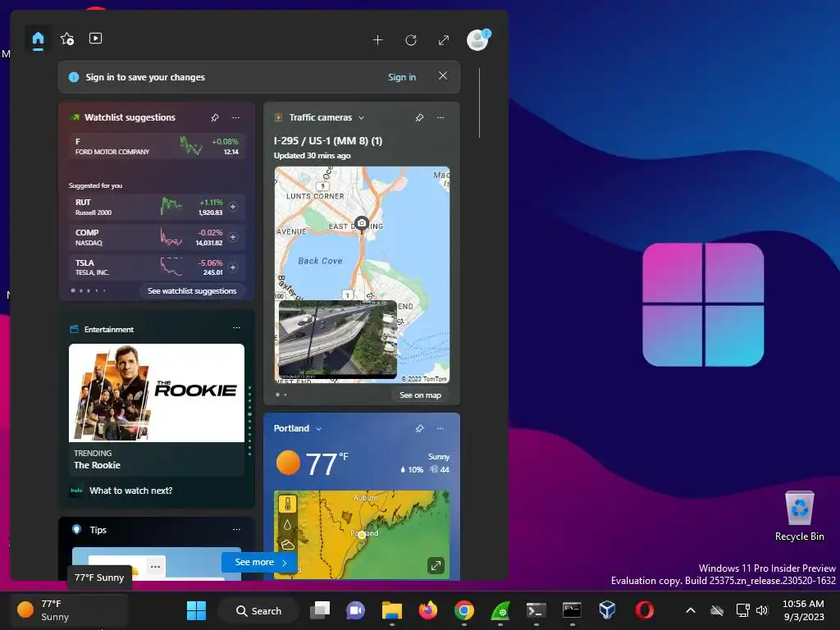This screenshot has height=630, width=840.
Task: Open the Windows Start menu
Action: 196,610
